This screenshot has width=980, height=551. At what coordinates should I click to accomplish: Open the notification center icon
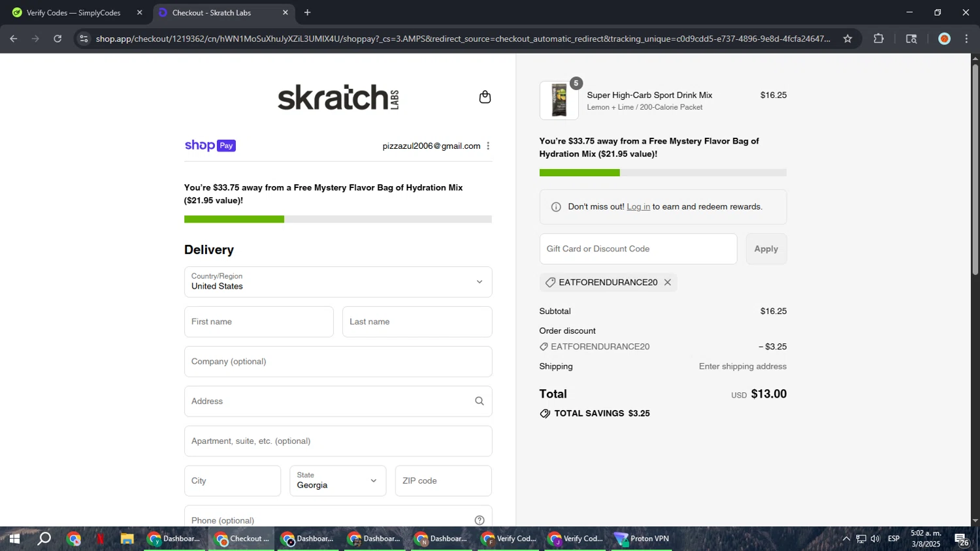click(961, 539)
